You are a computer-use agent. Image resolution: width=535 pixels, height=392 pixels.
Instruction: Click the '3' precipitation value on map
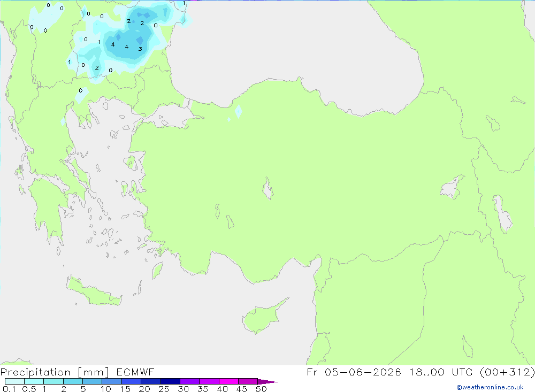pyautogui.click(x=140, y=49)
